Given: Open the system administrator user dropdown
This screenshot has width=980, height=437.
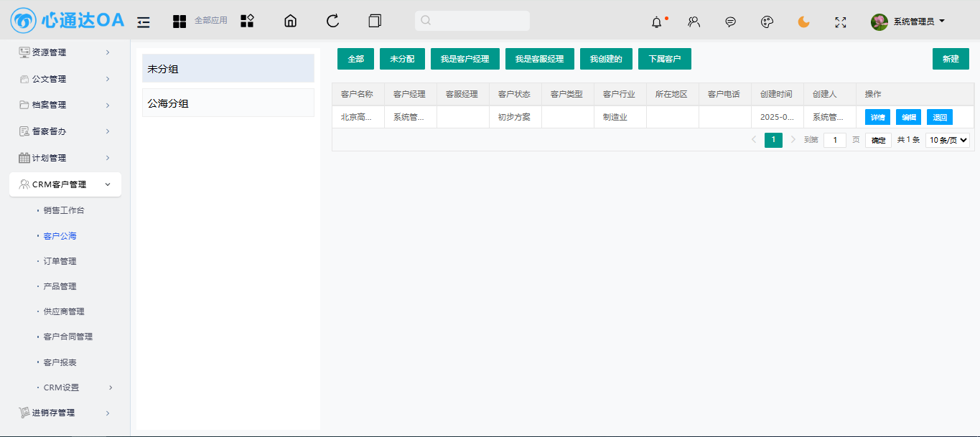Looking at the screenshot, I should (x=909, y=22).
